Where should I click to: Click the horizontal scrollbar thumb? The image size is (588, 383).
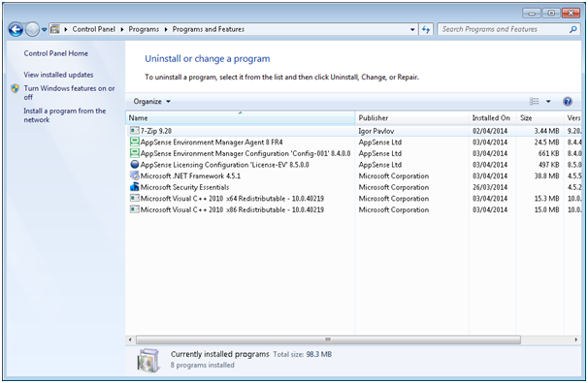pyautogui.click(x=328, y=339)
